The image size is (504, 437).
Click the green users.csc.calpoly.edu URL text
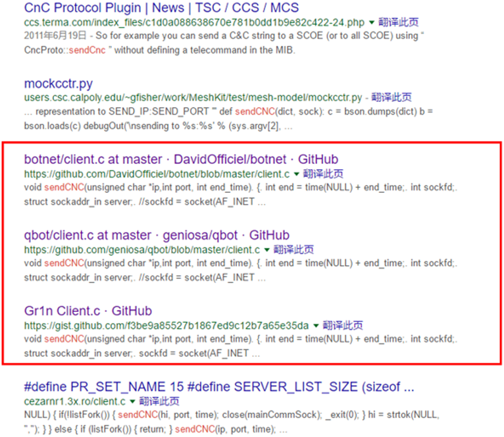coord(193,98)
